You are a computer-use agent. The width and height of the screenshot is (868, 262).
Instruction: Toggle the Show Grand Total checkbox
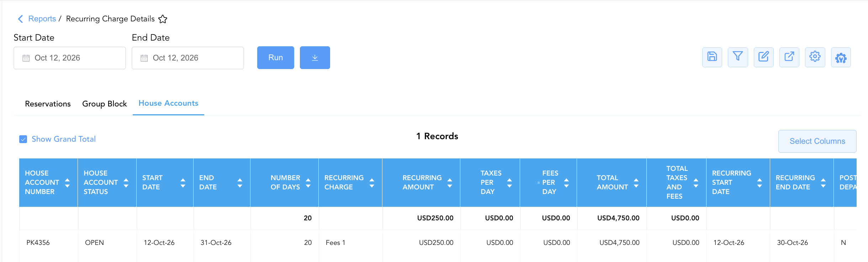pos(23,139)
